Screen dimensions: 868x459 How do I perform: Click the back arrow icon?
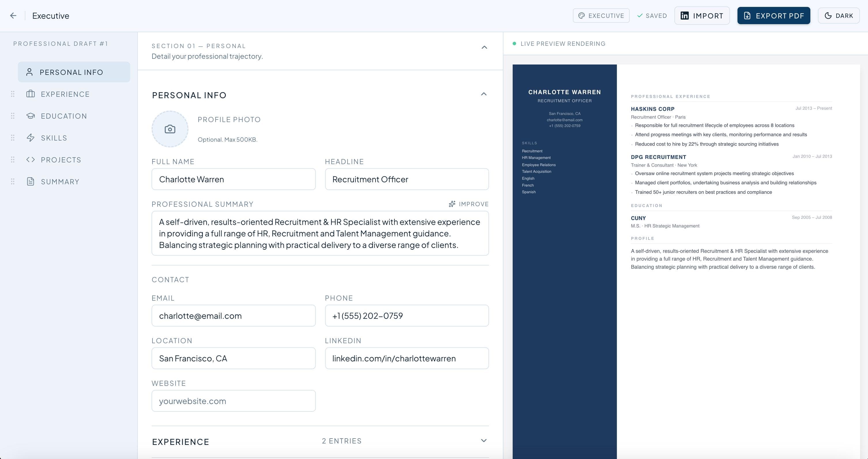coord(13,16)
